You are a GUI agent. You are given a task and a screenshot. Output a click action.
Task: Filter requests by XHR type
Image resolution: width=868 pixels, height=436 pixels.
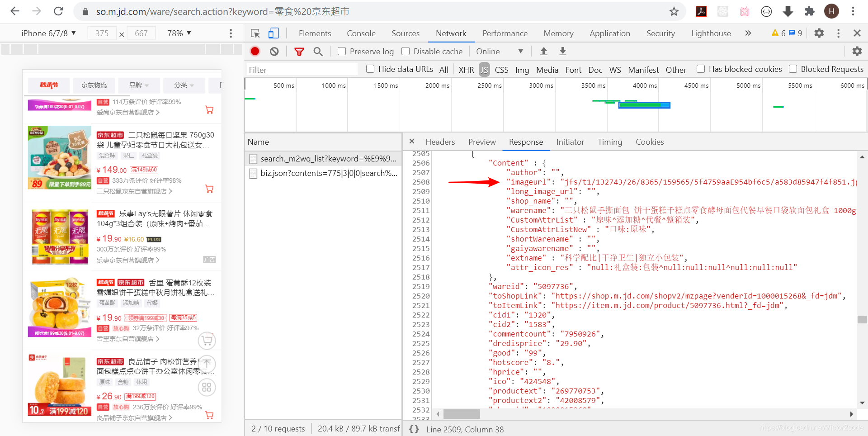coord(466,70)
